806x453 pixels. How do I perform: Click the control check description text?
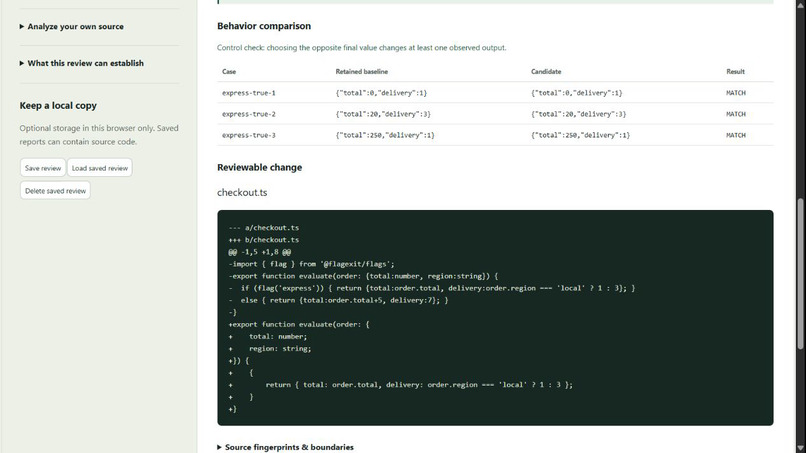(361, 48)
